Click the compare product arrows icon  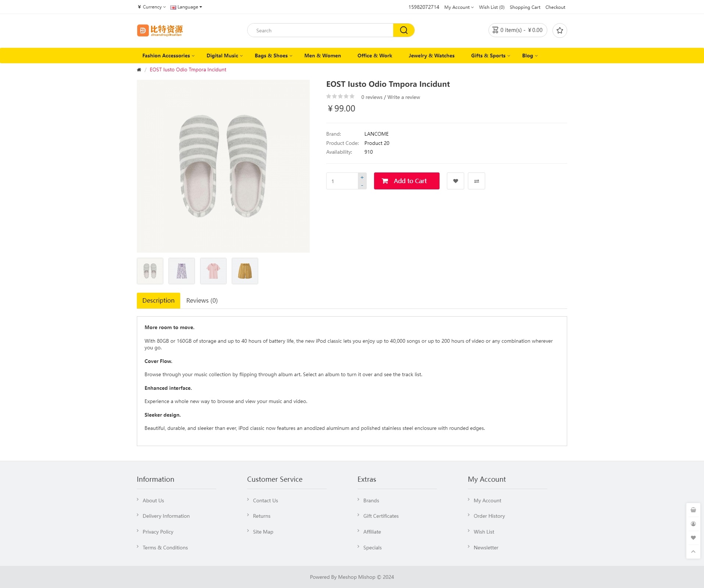(476, 181)
